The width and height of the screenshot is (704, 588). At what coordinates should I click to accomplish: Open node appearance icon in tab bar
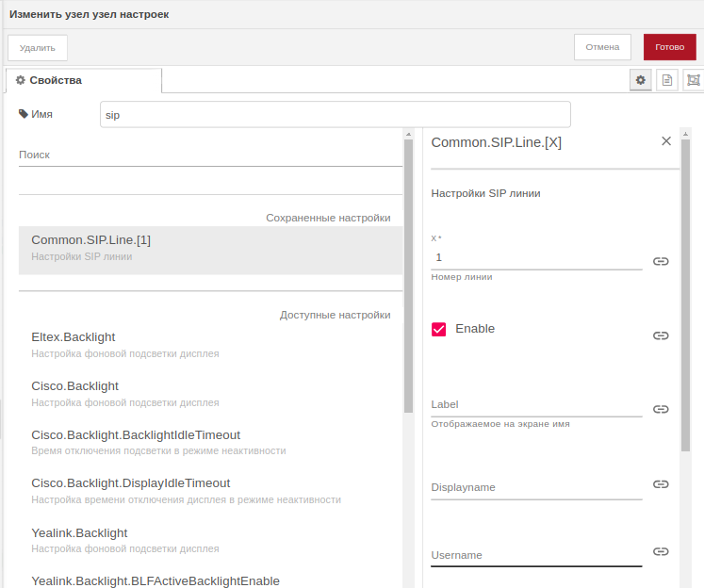(694, 81)
